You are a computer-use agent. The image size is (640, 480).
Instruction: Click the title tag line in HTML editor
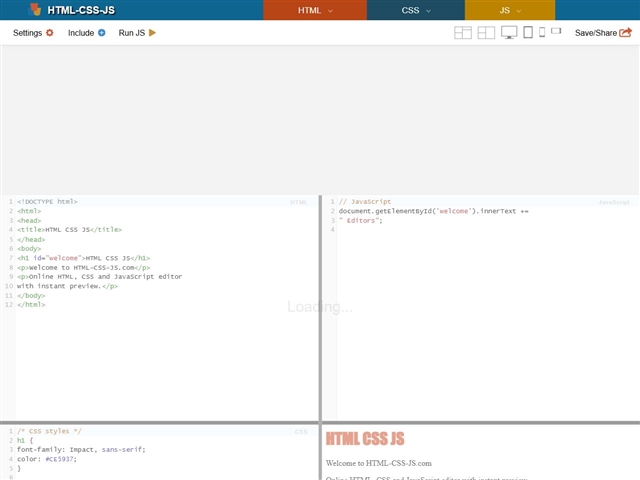pos(69,230)
